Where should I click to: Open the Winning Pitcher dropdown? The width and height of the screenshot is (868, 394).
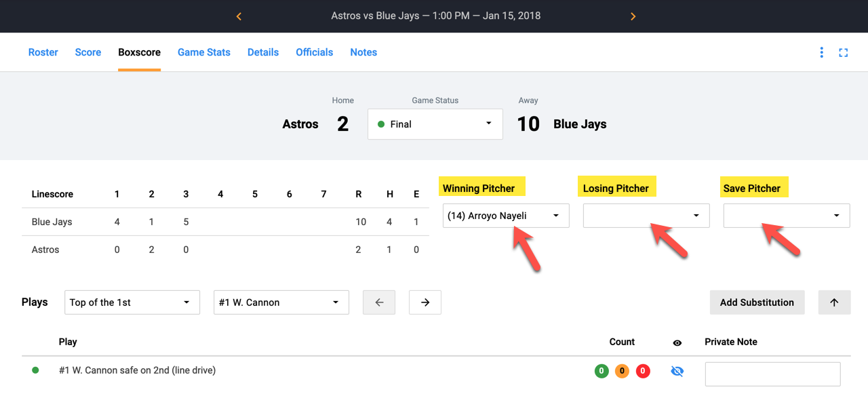[505, 215]
